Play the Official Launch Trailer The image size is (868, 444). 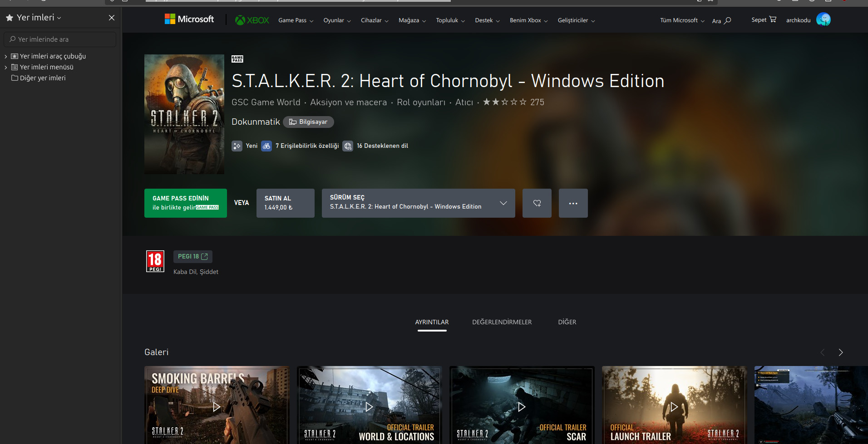point(674,407)
